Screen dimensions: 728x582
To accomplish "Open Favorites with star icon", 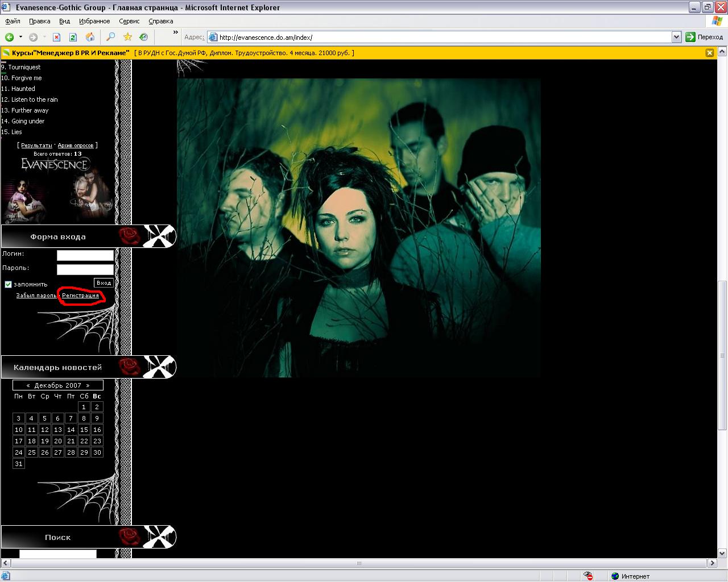I will (127, 37).
